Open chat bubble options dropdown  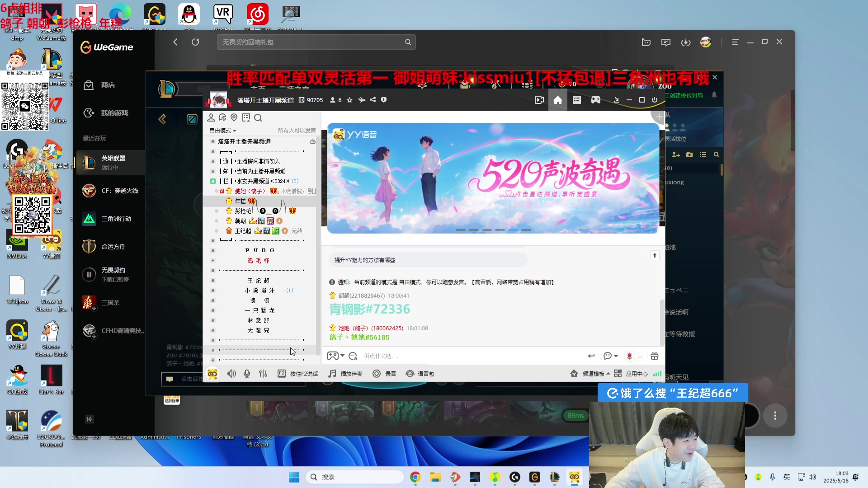pyautogui.click(x=610, y=356)
